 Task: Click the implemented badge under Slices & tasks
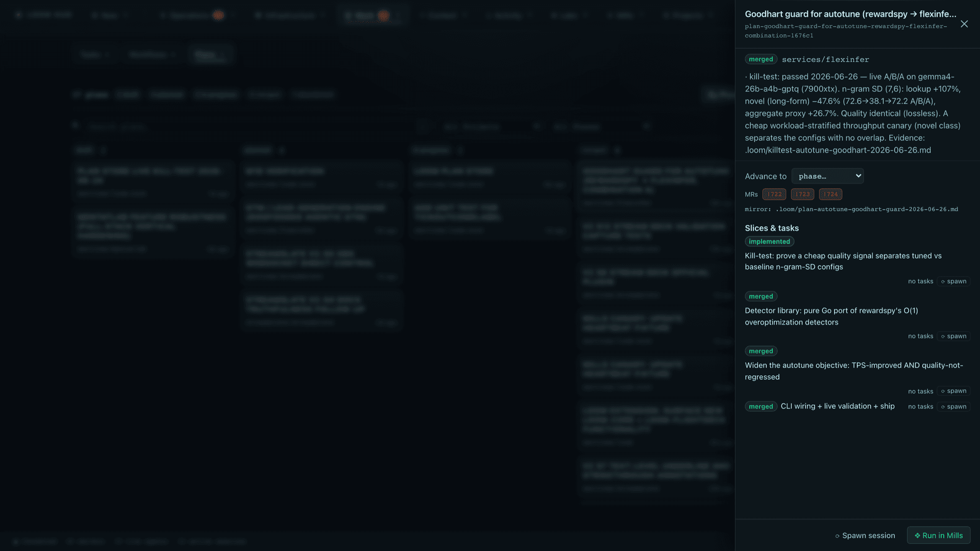(769, 242)
